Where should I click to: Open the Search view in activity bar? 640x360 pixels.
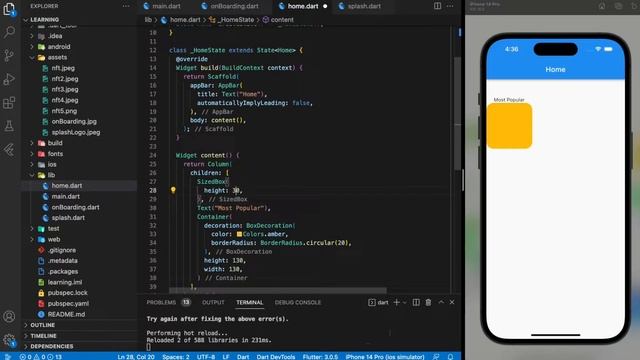click(x=9, y=32)
